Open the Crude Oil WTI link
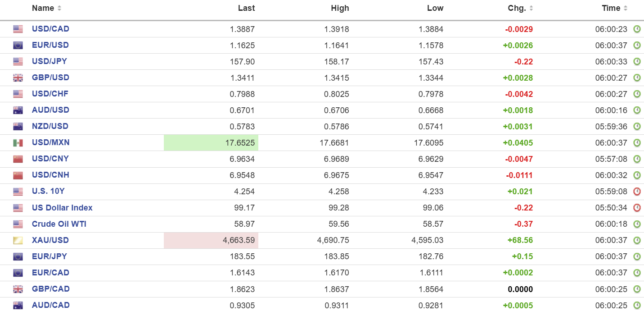Screen dimensions: 644x311 click(x=59, y=224)
